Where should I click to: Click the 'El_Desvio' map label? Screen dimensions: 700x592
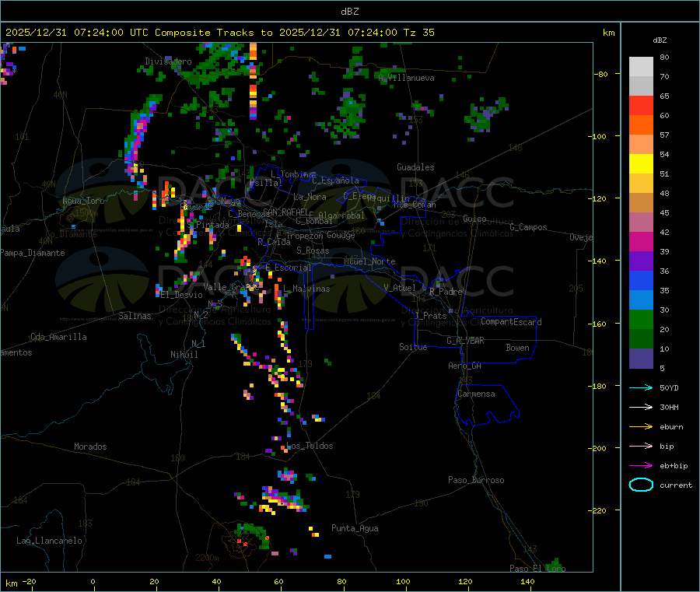181,295
